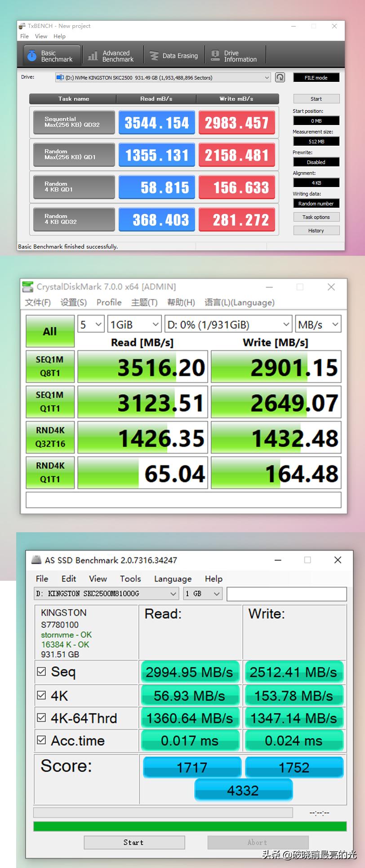Click the sequential write value 2983.457
365x868 pixels.
[x=236, y=122]
